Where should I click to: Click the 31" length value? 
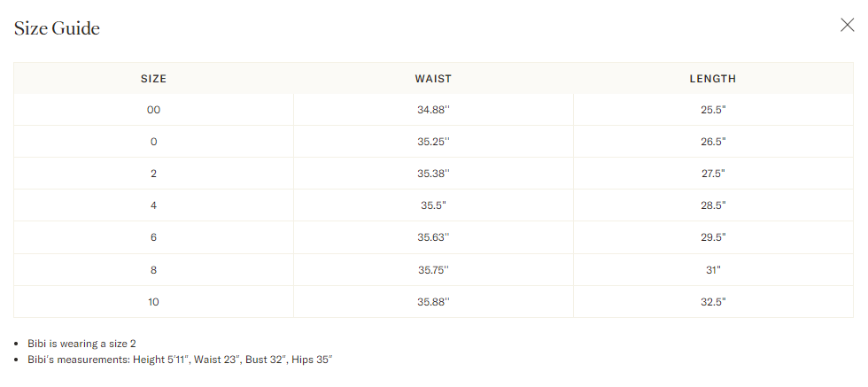[x=713, y=270]
